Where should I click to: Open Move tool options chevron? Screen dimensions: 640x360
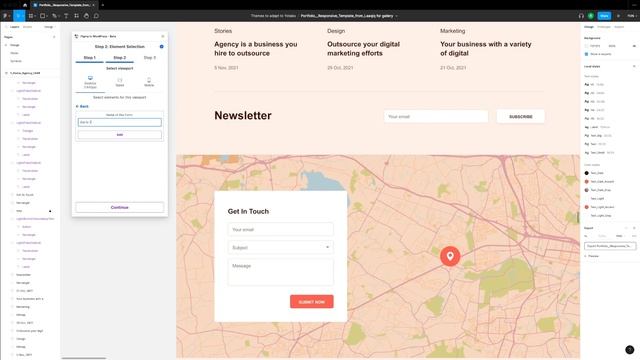tap(23, 16)
